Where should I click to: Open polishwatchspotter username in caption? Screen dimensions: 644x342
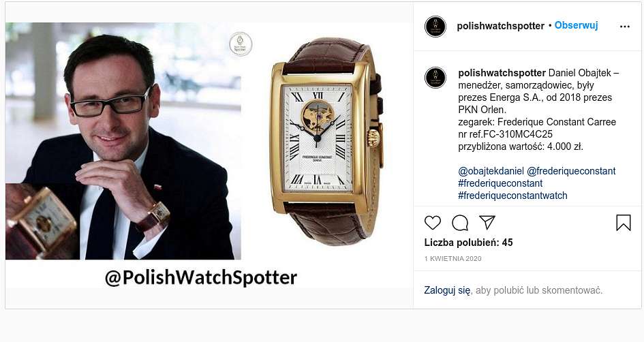(502, 73)
